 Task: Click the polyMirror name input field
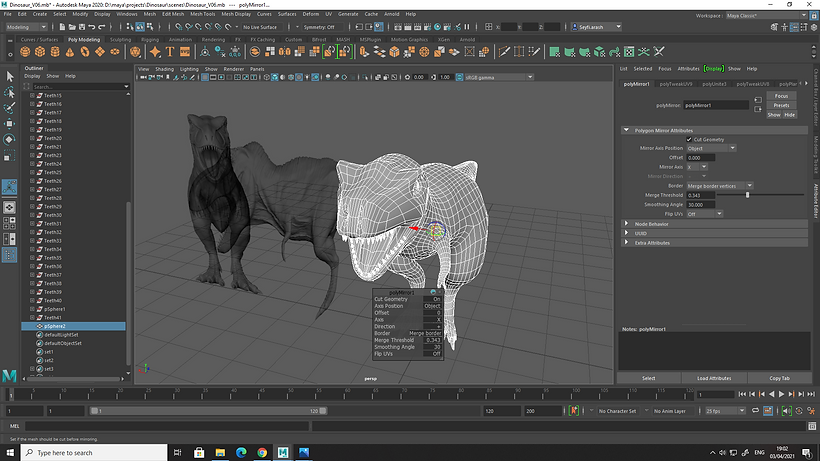coord(716,105)
